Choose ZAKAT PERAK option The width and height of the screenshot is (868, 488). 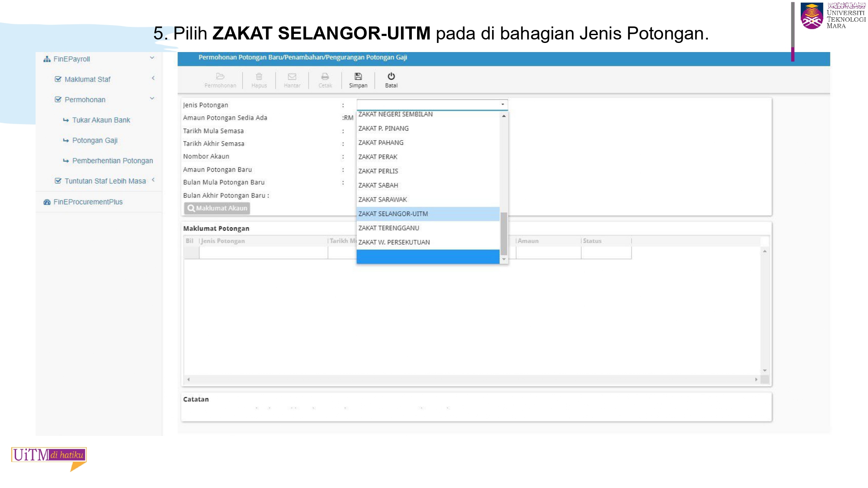(x=428, y=157)
